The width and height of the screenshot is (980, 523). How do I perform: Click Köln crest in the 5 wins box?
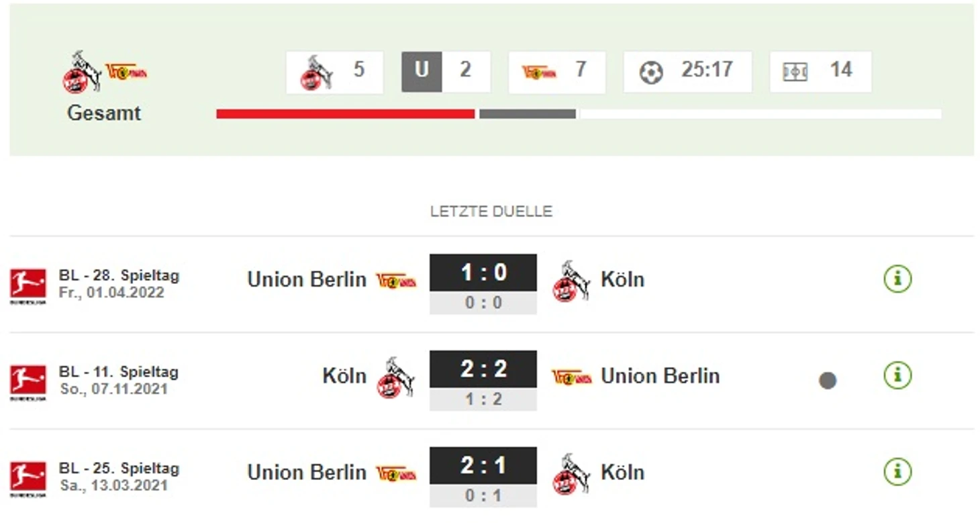317,72
